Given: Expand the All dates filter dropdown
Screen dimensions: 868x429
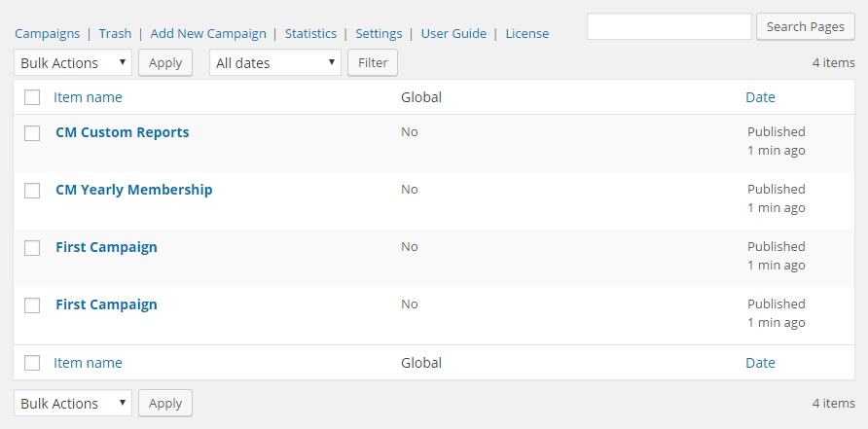Looking at the screenshot, I should pos(275,62).
